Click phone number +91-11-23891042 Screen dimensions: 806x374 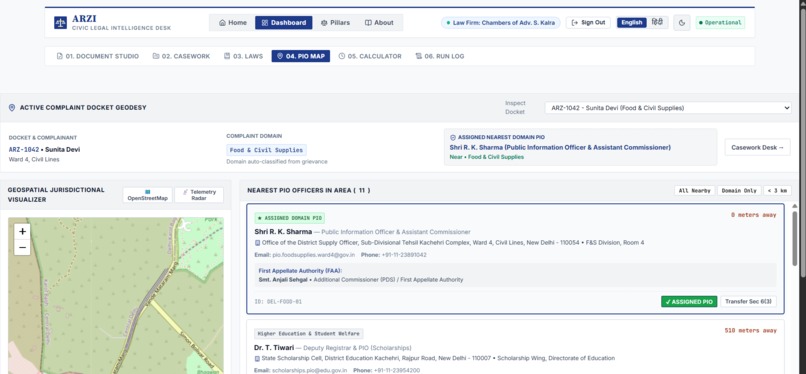(x=404, y=255)
